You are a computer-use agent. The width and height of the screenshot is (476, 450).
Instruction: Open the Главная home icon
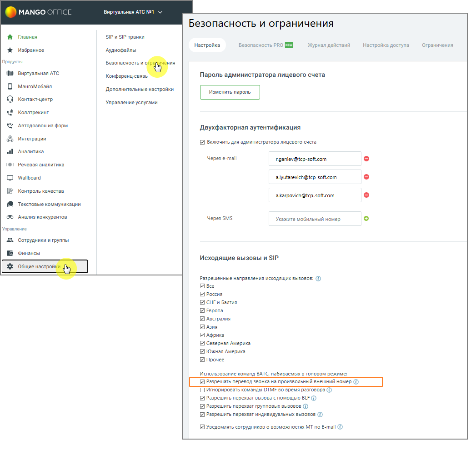(10, 37)
